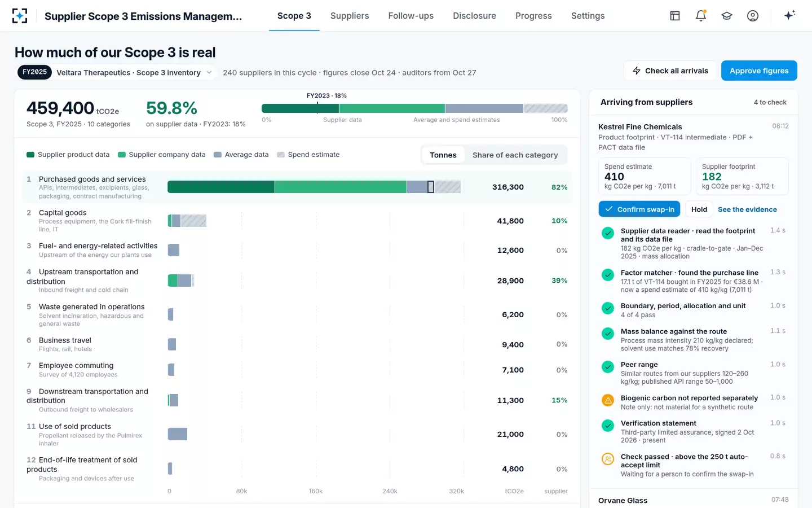
Task: Click the orange warning icon for Biogenic carbon
Action: tap(608, 400)
